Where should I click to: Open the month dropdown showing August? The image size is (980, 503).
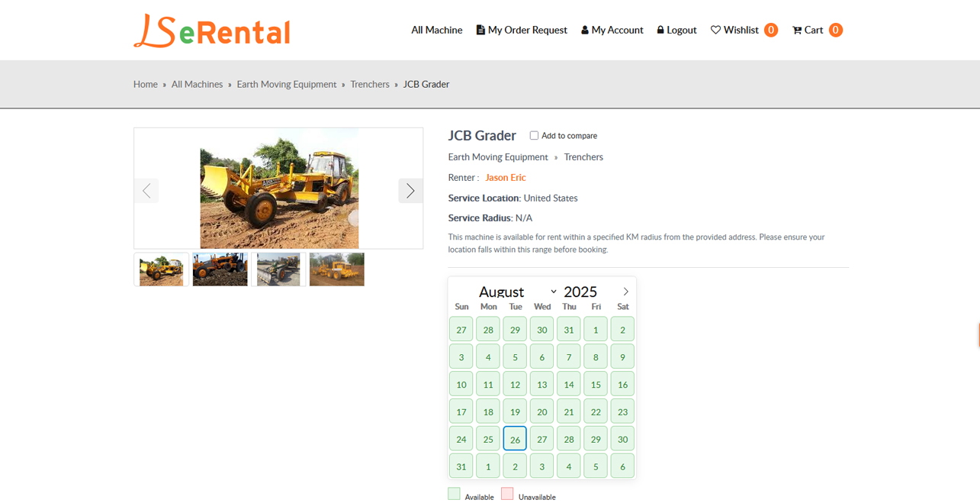pos(517,292)
